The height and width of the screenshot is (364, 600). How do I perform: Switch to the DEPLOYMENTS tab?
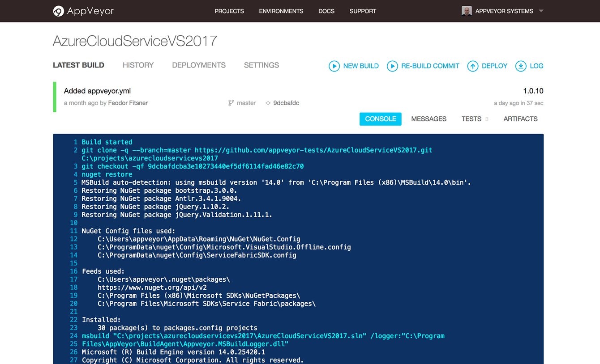[199, 65]
